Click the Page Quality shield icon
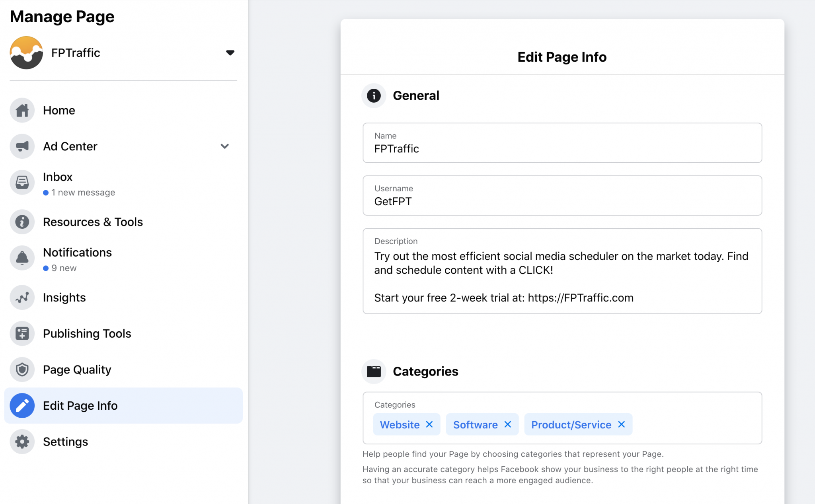Image resolution: width=815 pixels, height=504 pixels. pyautogui.click(x=22, y=369)
